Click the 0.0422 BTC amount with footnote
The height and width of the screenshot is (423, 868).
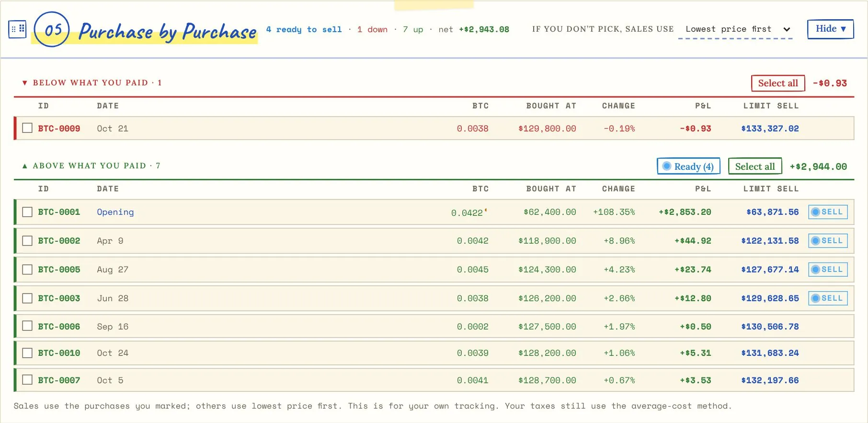[x=469, y=212]
